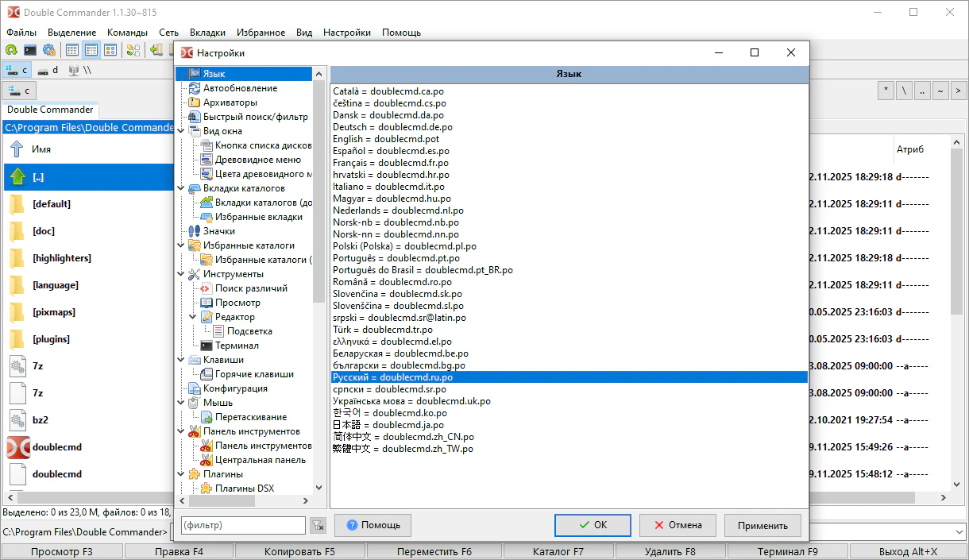Image resolution: width=969 pixels, height=560 pixels.
Task: Open Автообновление settings page
Action: pyautogui.click(x=240, y=88)
